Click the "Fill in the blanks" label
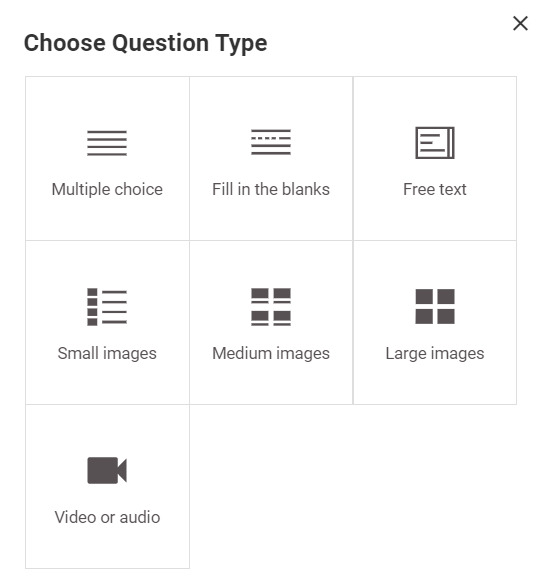The height and width of the screenshot is (578, 543). click(271, 189)
